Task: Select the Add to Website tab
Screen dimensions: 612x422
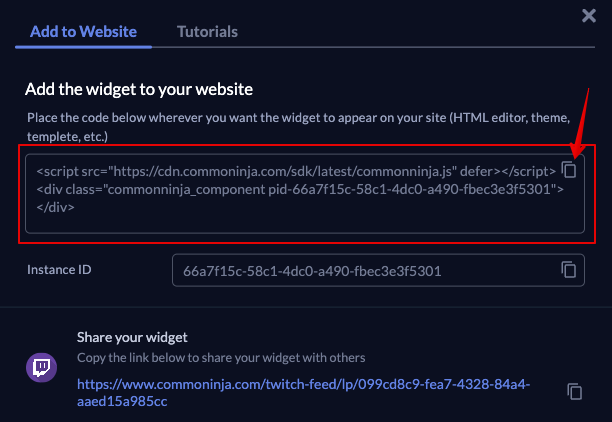Action: pyautogui.click(x=83, y=31)
